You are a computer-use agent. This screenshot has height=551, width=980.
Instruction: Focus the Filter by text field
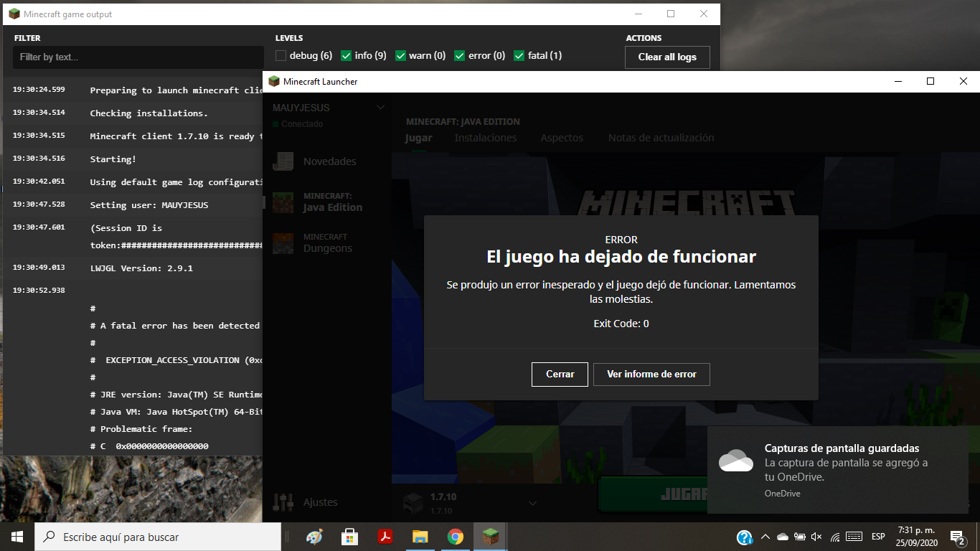click(138, 57)
